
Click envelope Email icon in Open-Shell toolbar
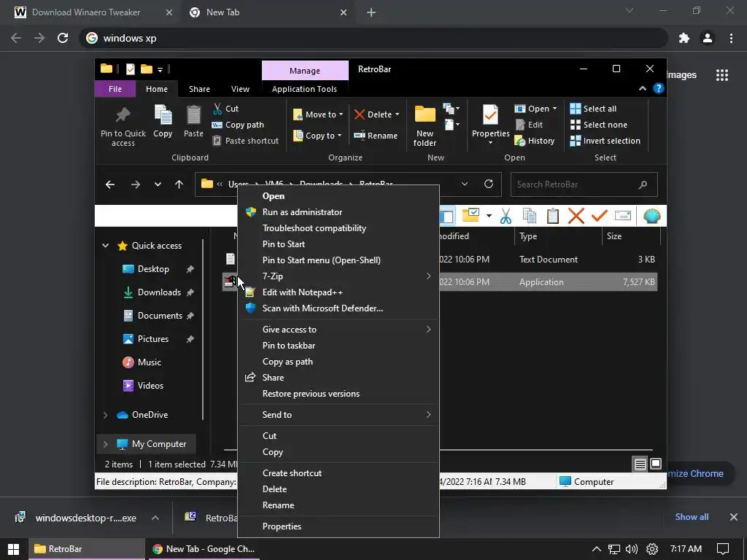(x=623, y=216)
